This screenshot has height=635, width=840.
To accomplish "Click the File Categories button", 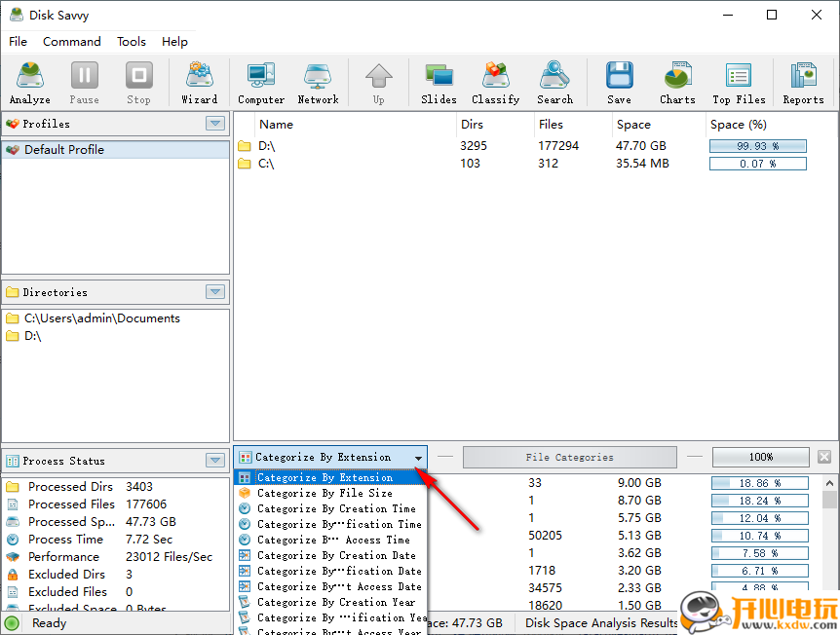I will [569, 457].
